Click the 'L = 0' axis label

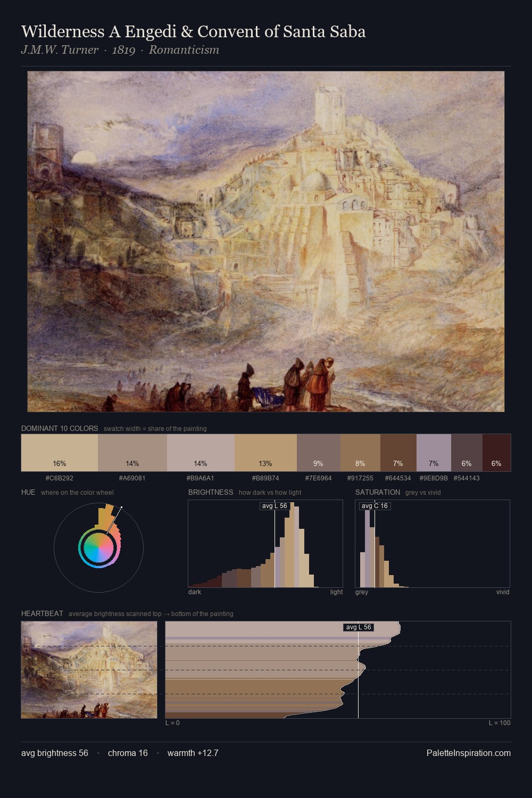(172, 723)
